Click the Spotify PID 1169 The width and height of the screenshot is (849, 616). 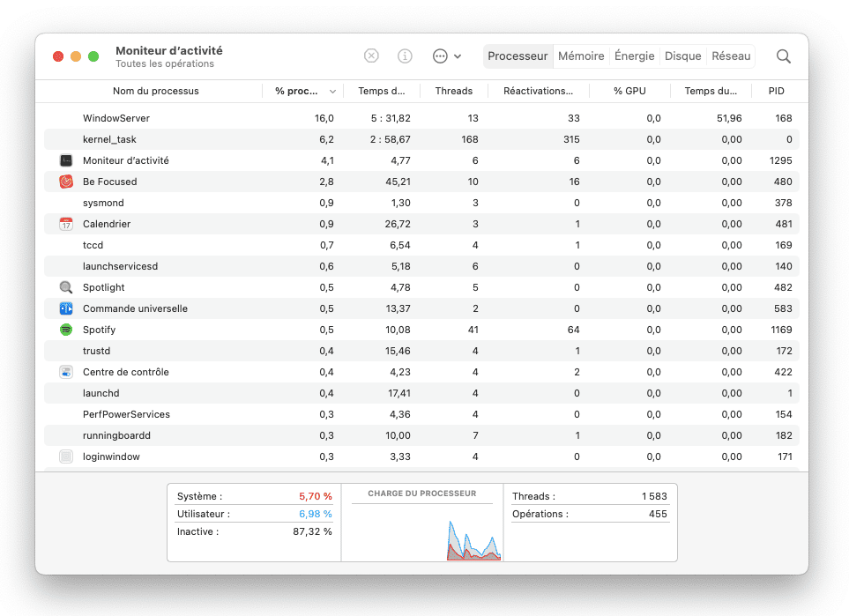pos(781,330)
